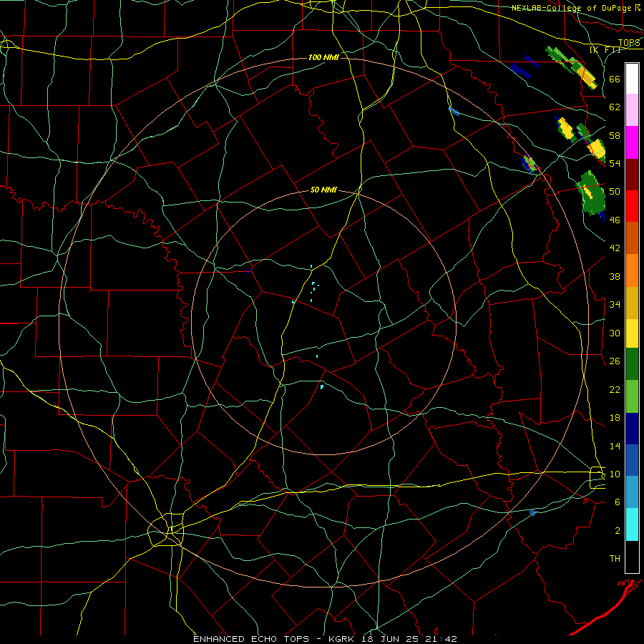Click legend value 38
Viewport: 644px width, 644px height.
point(615,276)
